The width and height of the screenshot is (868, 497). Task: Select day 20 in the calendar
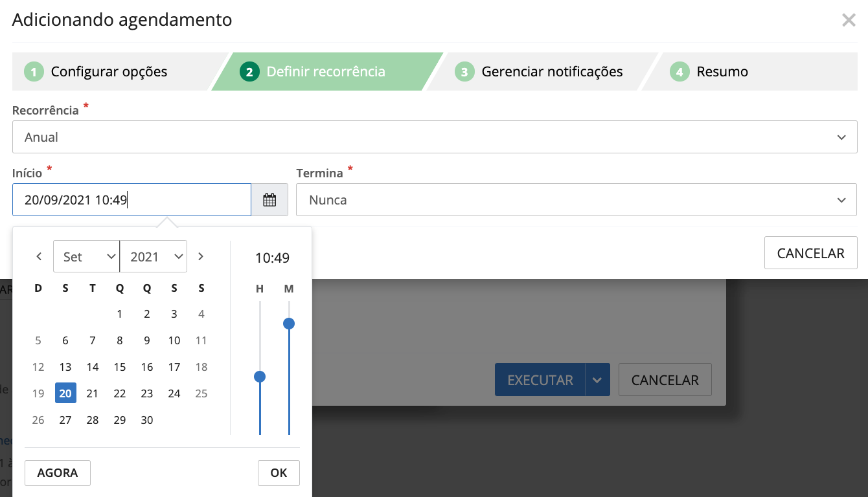point(65,393)
